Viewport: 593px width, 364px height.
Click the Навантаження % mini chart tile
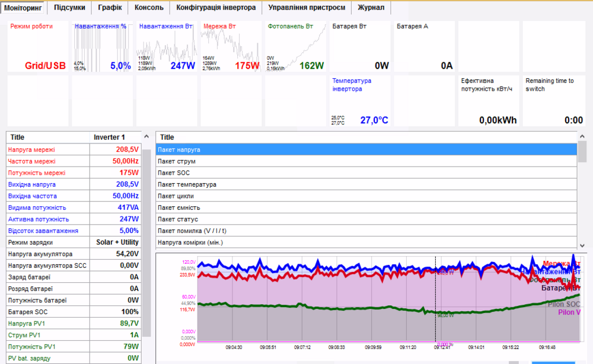click(x=102, y=47)
